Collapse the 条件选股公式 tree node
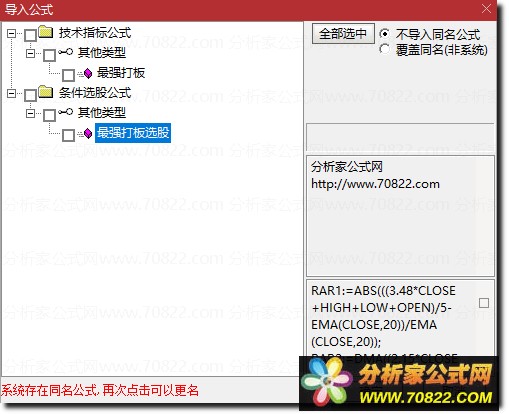 pyautogui.click(x=12, y=93)
